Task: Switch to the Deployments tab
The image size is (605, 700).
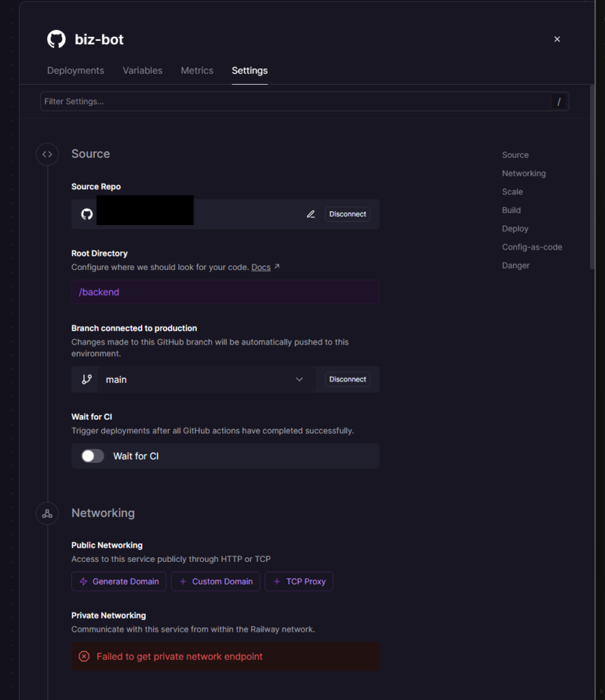Action: (x=75, y=70)
